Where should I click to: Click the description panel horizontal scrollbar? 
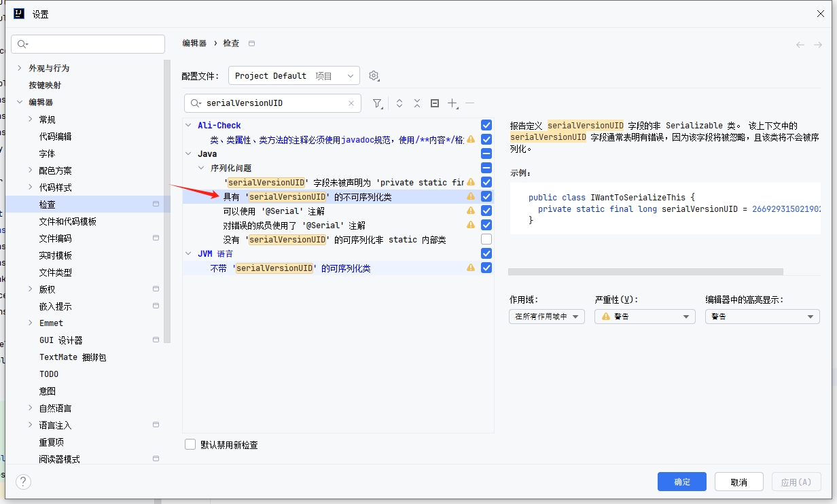click(x=645, y=272)
